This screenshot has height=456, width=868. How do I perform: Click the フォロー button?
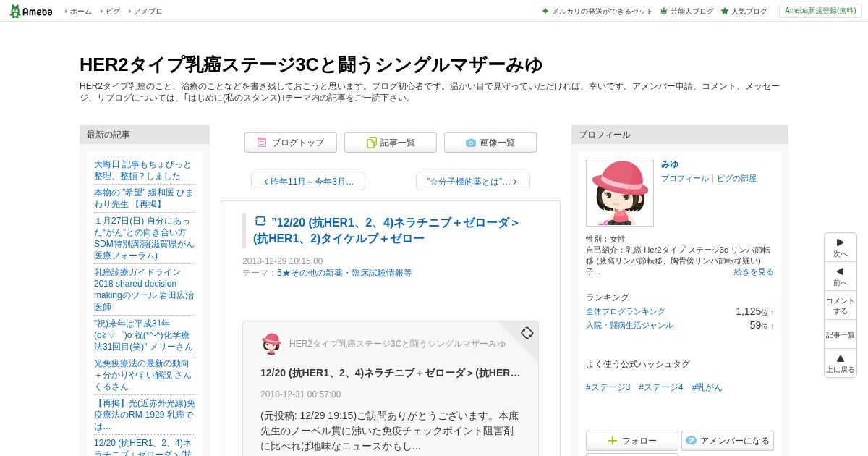pyautogui.click(x=632, y=441)
